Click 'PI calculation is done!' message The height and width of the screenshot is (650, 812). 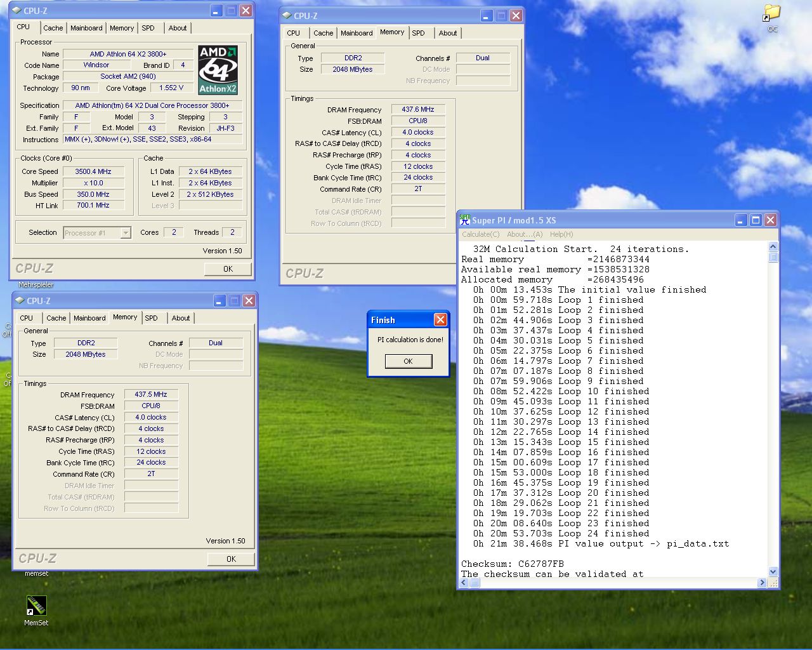[x=410, y=340]
